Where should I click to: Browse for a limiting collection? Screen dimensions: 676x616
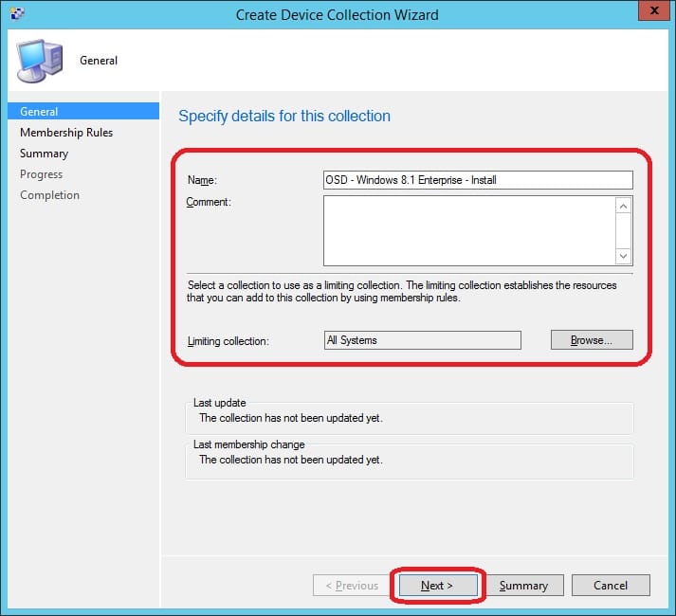pyautogui.click(x=592, y=340)
